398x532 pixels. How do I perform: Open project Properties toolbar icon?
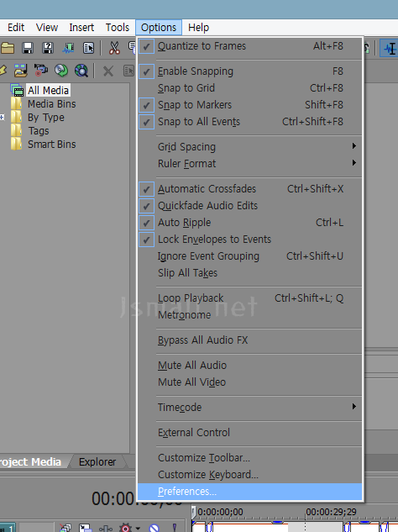point(88,48)
